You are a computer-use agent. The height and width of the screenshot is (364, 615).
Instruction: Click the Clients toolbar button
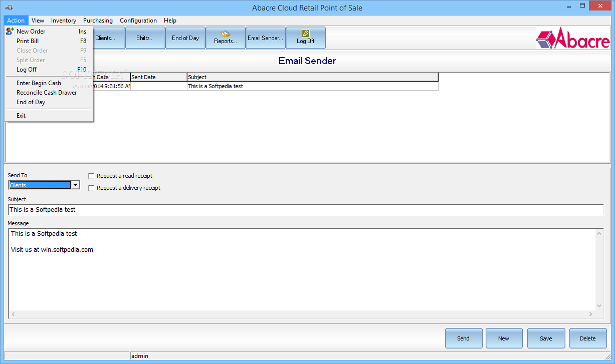pos(109,38)
